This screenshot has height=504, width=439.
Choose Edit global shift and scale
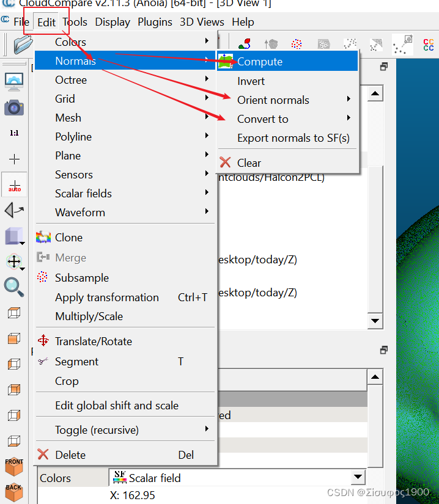(125, 405)
